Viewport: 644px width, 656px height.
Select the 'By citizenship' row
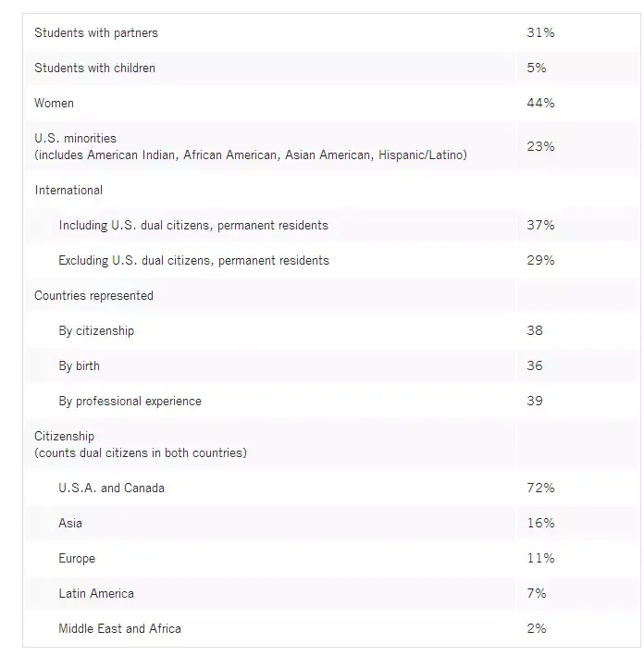pyautogui.click(x=96, y=331)
